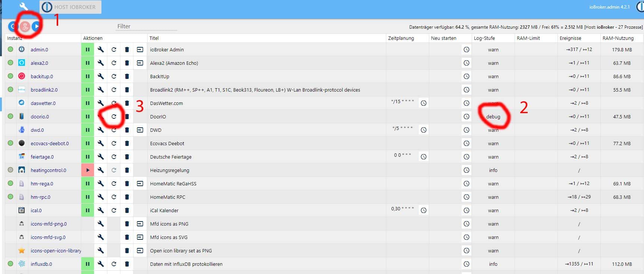644x274 pixels.
Task: Open web link for icons-mfd-png.0
Action: (x=140, y=224)
